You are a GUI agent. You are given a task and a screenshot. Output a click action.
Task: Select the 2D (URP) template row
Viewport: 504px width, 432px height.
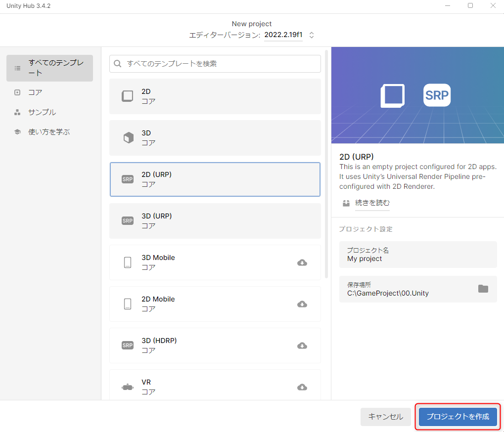[215, 179]
